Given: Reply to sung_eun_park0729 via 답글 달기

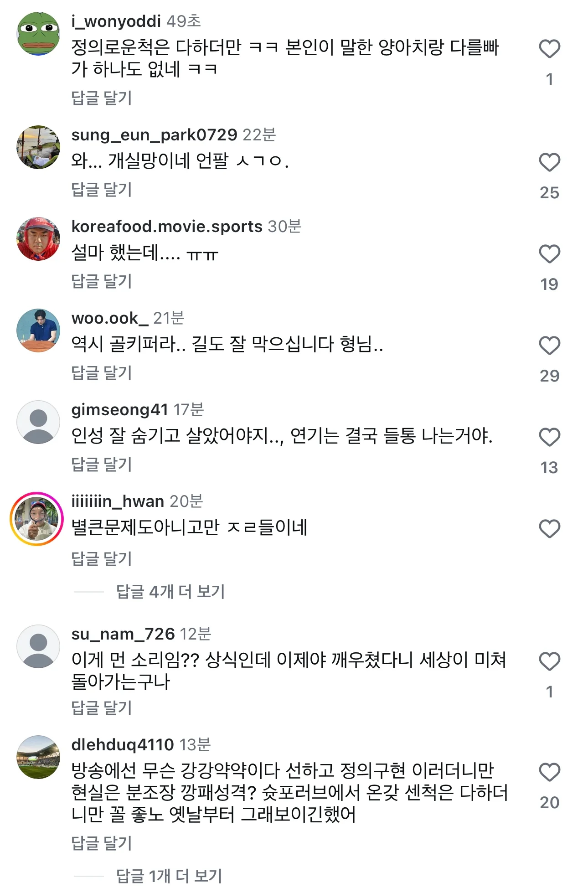Looking at the screenshot, I should point(102,190).
